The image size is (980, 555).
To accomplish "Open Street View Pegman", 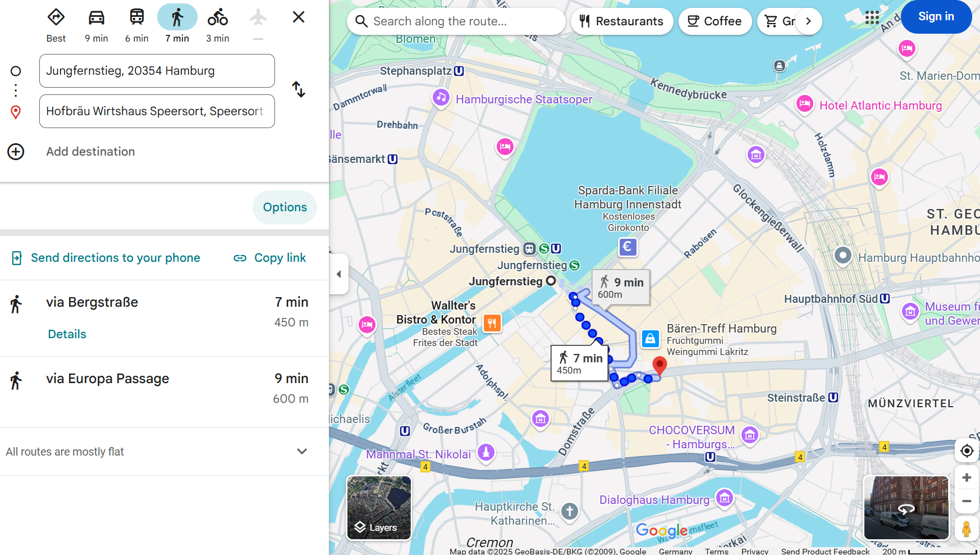I will (x=967, y=529).
